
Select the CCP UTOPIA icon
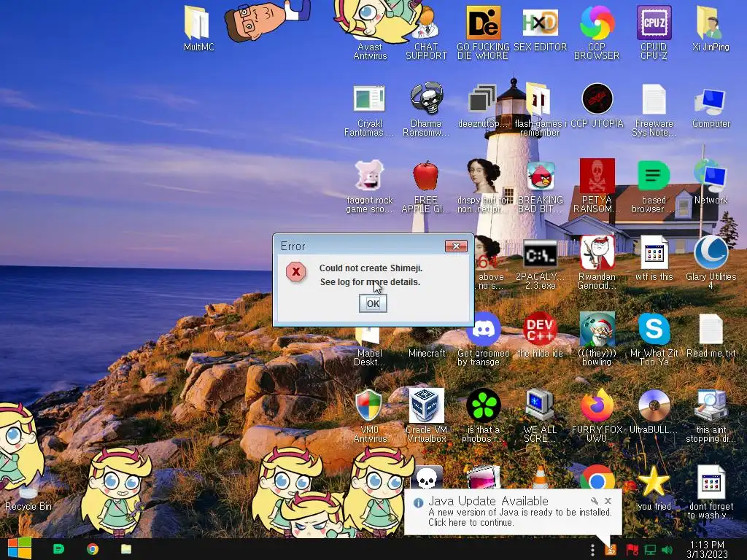597,99
